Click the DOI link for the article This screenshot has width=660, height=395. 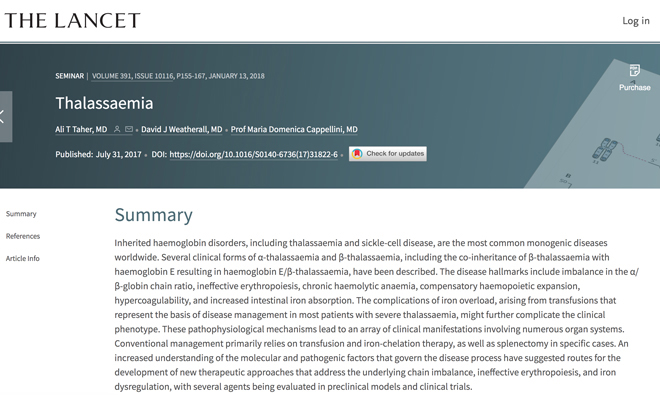[x=253, y=155]
